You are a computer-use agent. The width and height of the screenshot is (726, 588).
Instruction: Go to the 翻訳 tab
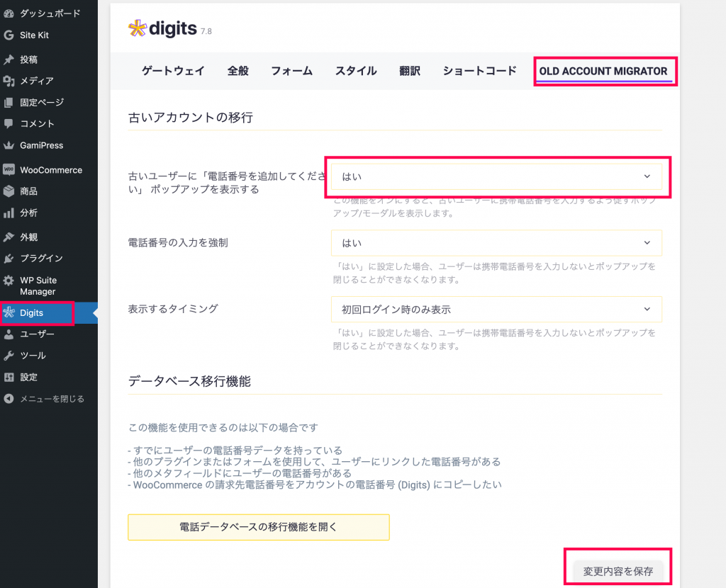tap(410, 71)
